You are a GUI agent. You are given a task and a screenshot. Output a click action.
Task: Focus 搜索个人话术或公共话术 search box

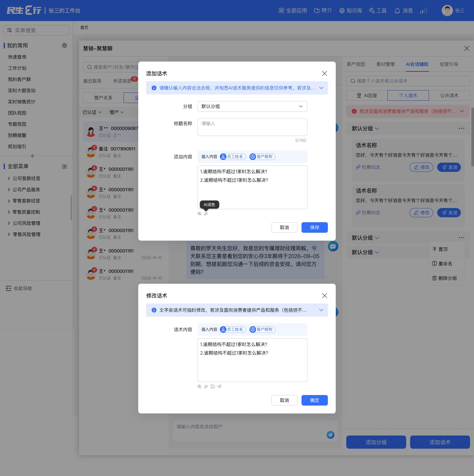click(408, 81)
